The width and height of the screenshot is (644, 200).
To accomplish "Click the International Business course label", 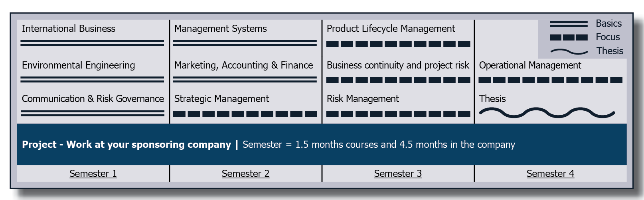I will click(69, 29).
